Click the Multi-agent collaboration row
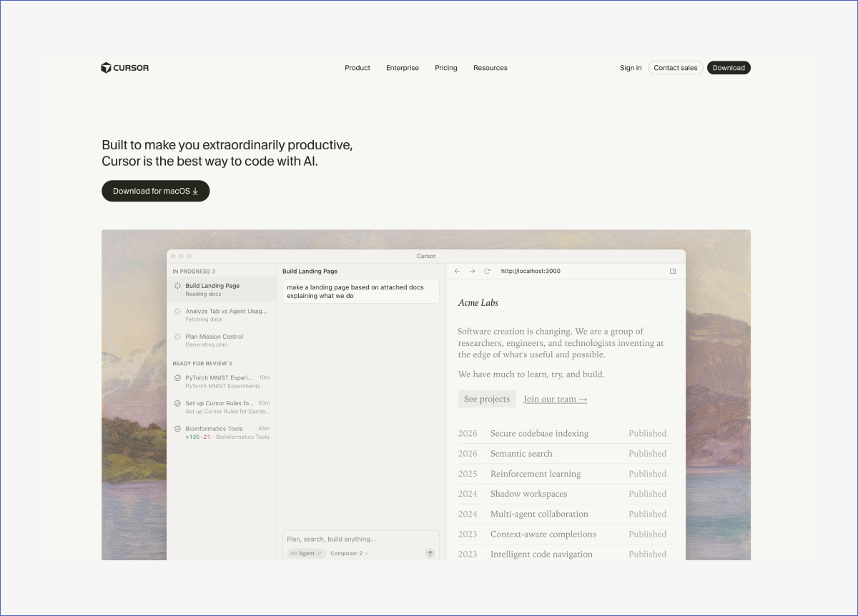 [x=565, y=514]
